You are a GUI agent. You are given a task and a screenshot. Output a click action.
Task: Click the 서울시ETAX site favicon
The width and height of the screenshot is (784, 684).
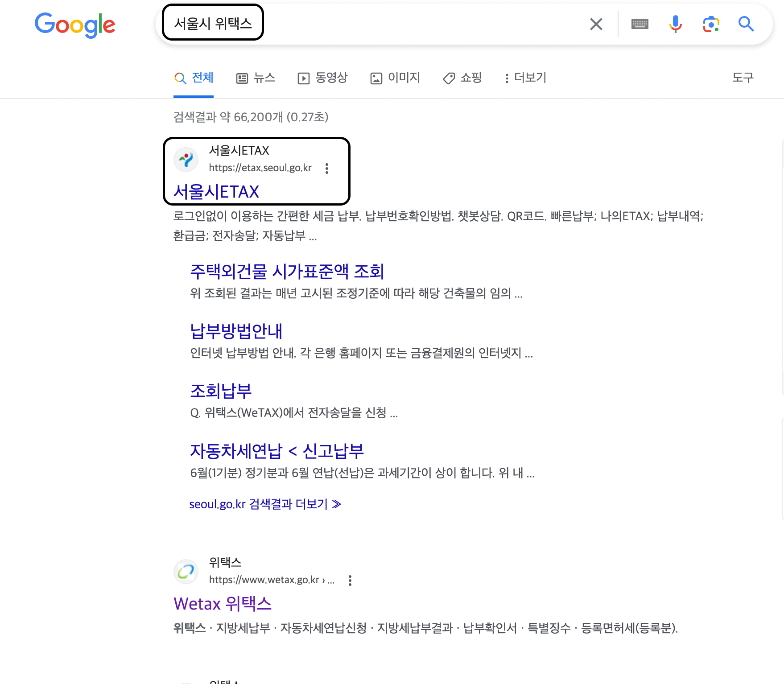click(x=186, y=159)
